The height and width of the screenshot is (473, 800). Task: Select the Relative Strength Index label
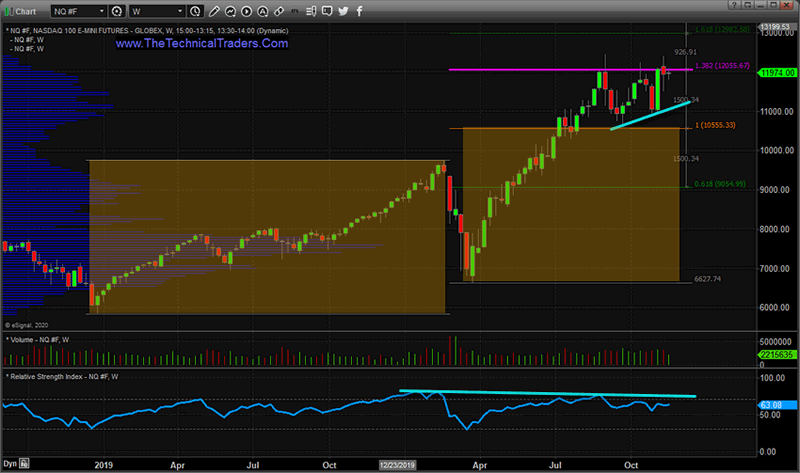(62, 377)
